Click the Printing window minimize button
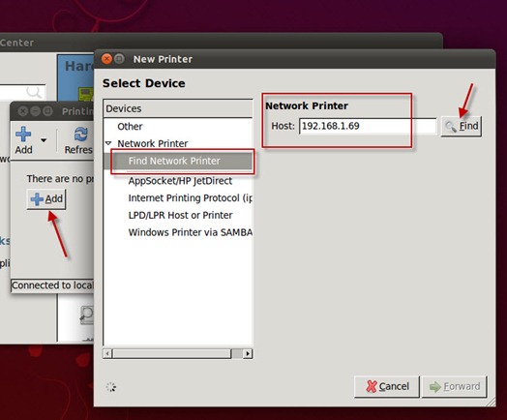The height and width of the screenshot is (420, 507). tap(35, 111)
